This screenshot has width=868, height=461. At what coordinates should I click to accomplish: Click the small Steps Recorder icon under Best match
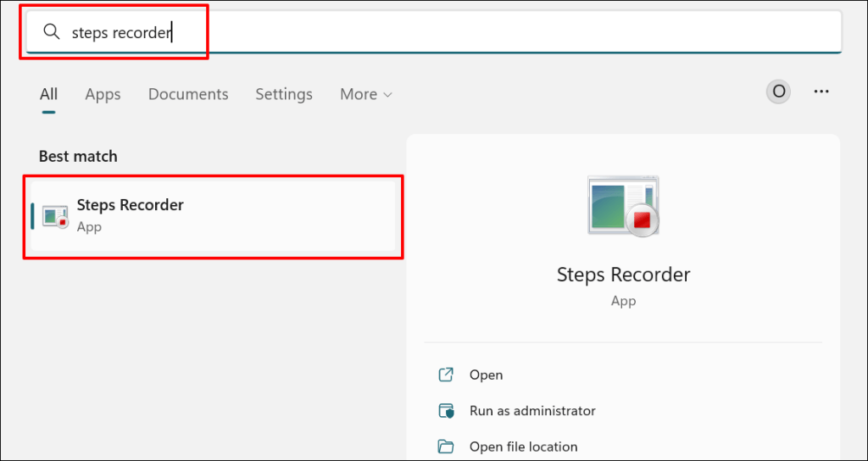tap(55, 216)
